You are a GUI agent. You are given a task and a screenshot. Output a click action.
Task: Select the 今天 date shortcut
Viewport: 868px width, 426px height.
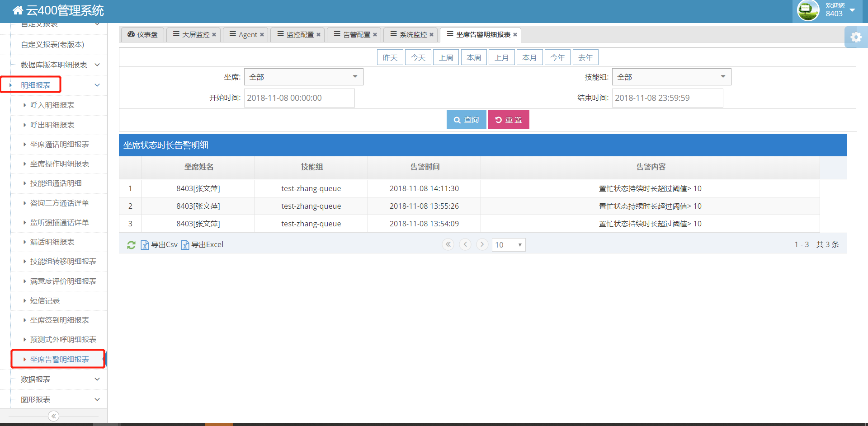click(x=418, y=57)
